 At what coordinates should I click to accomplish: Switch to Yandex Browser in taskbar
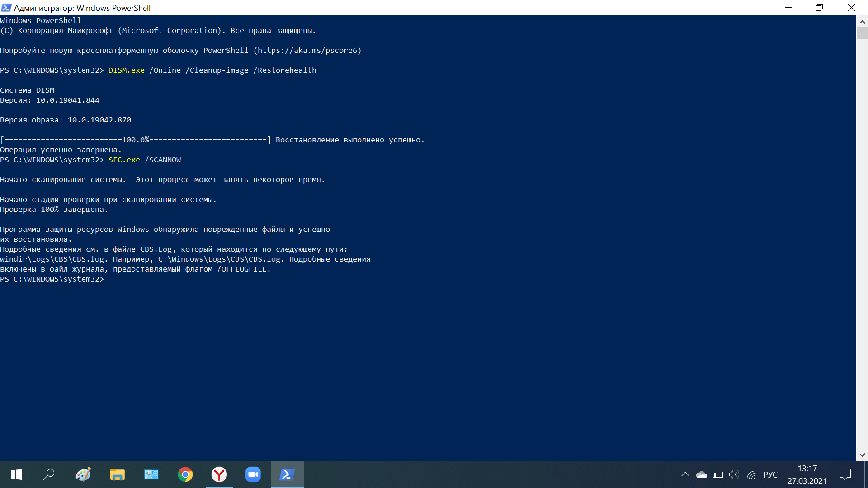coord(219,474)
